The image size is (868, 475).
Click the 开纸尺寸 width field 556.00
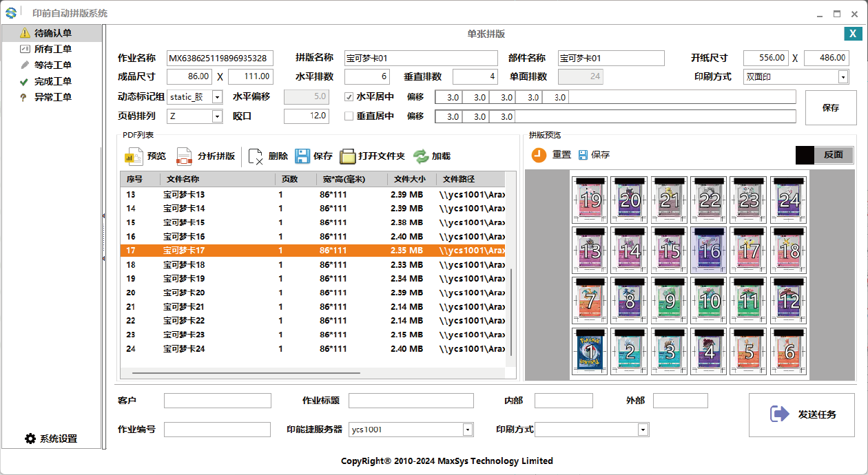(x=766, y=59)
